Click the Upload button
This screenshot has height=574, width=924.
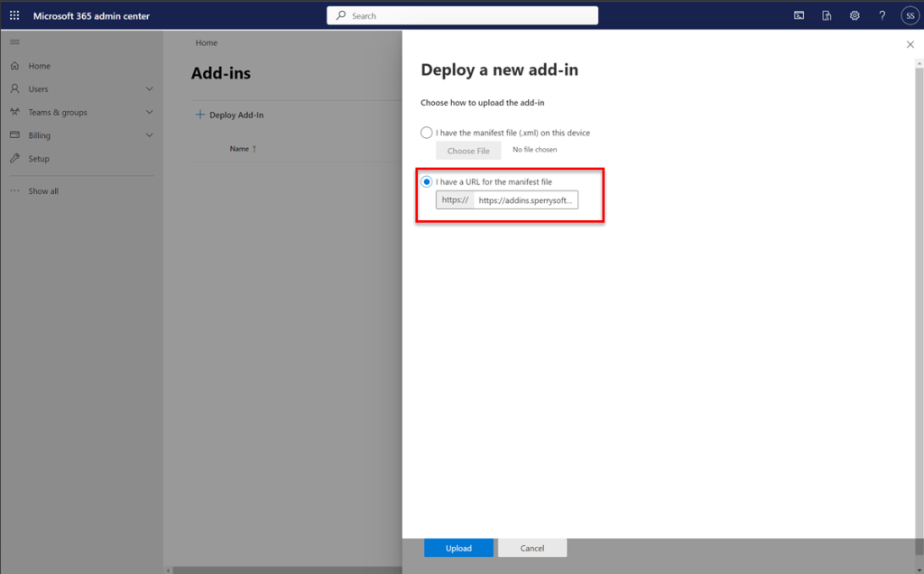(x=458, y=548)
